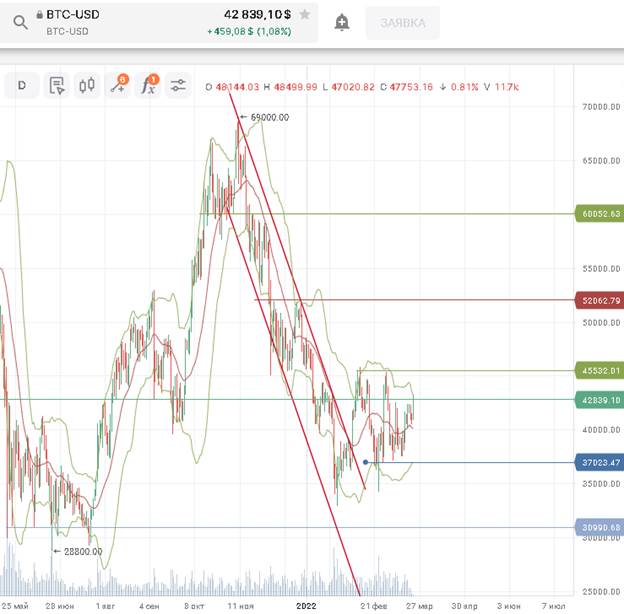Image resolution: width=624 pixels, height=614 pixels.
Task: Click the 55000.00 price axis label
Action: pos(601,269)
